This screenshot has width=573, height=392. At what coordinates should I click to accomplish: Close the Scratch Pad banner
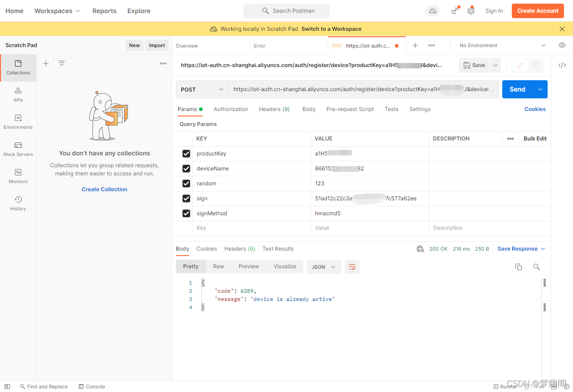562,29
